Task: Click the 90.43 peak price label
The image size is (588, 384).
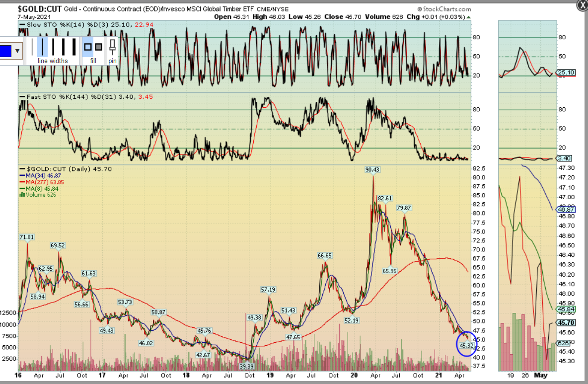Action: 371,170
